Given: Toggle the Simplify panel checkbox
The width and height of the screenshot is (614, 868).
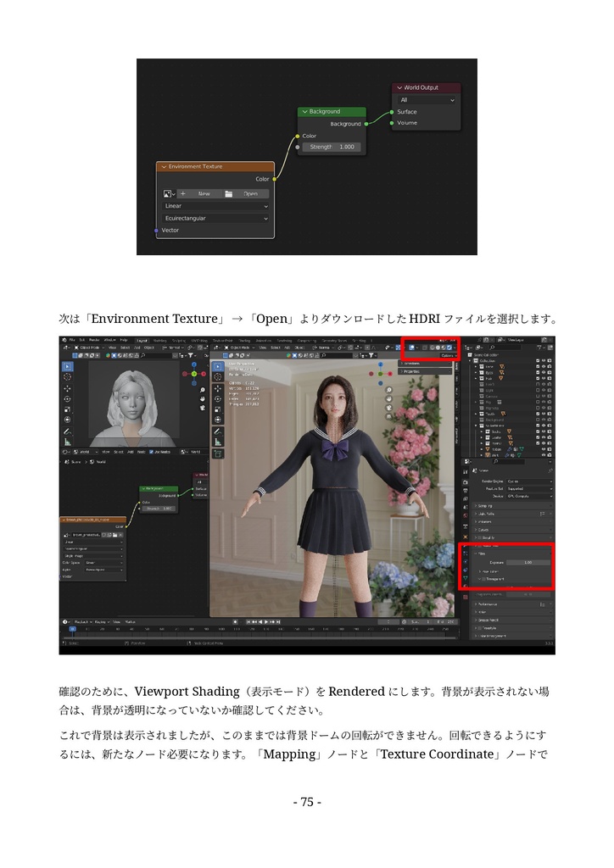Looking at the screenshot, I should pyautogui.click(x=481, y=537).
